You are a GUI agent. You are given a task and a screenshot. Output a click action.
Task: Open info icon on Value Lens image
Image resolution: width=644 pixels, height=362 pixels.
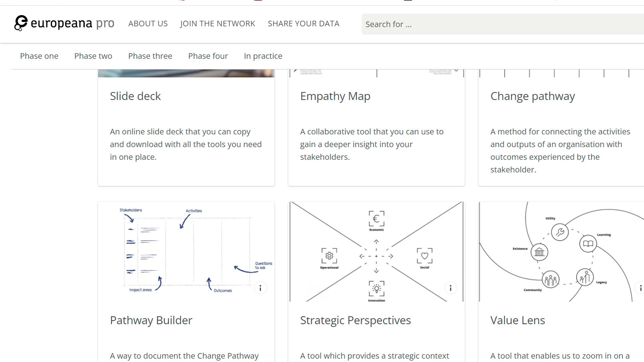(x=640, y=288)
